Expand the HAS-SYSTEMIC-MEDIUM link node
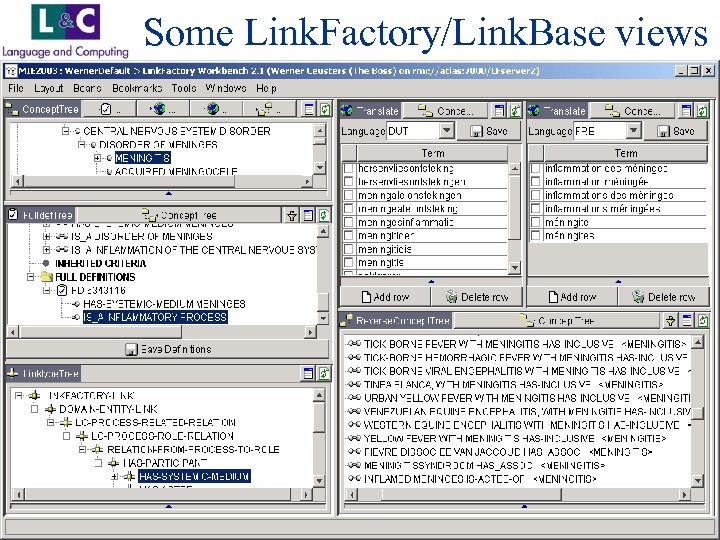Screen dimensions: 720x540 pos(115,477)
